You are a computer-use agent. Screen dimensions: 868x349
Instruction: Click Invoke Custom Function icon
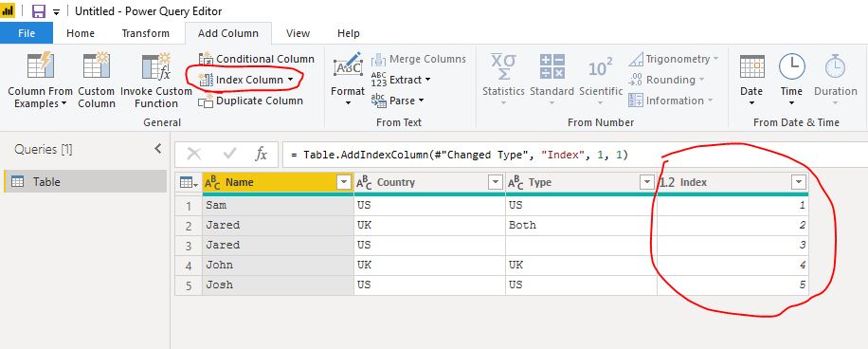(x=156, y=65)
